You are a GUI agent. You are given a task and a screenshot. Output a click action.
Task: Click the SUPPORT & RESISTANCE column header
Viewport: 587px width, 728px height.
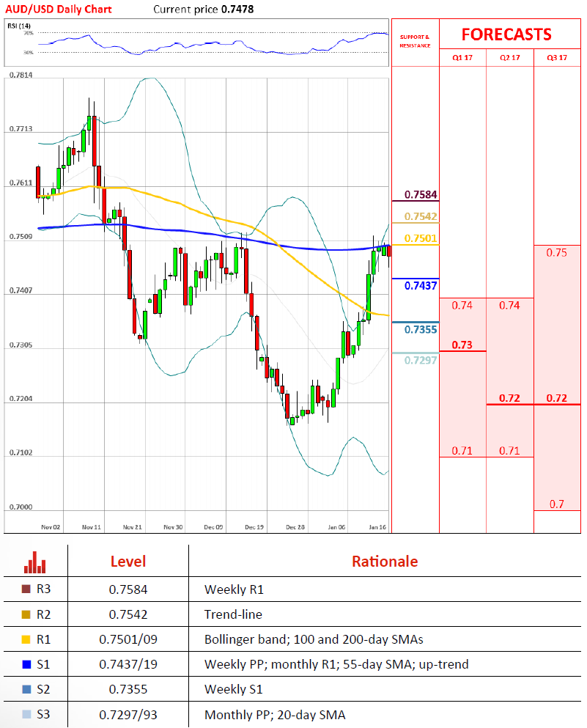415,41
